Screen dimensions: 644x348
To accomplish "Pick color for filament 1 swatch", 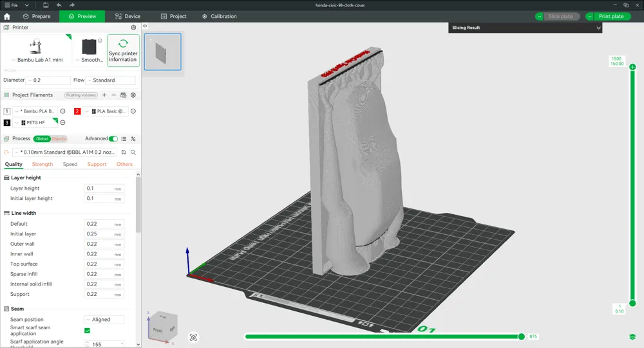I will pyautogui.click(x=7, y=111).
